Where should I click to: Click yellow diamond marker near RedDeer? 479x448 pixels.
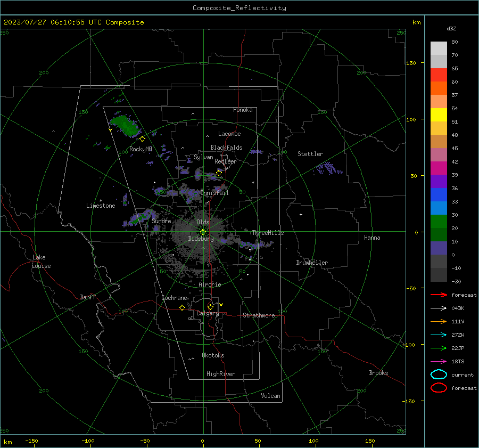(219, 173)
